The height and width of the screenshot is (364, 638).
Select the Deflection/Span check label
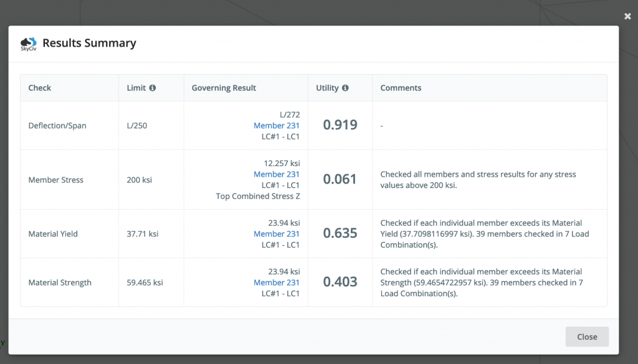(57, 126)
